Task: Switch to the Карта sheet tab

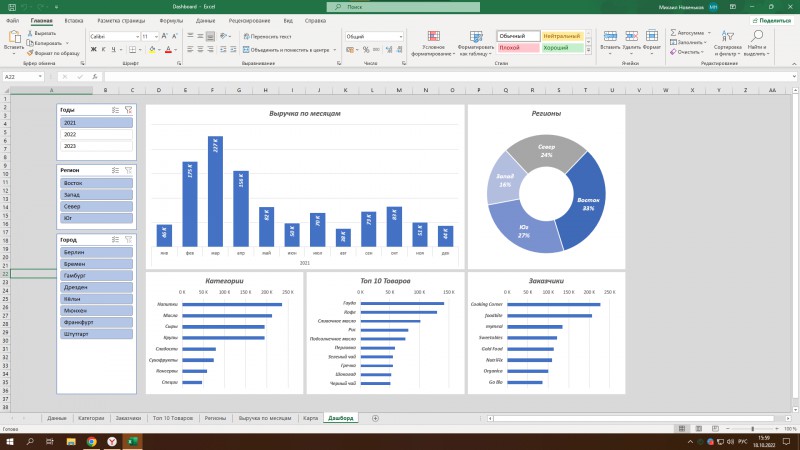Action: (x=310, y=418)
